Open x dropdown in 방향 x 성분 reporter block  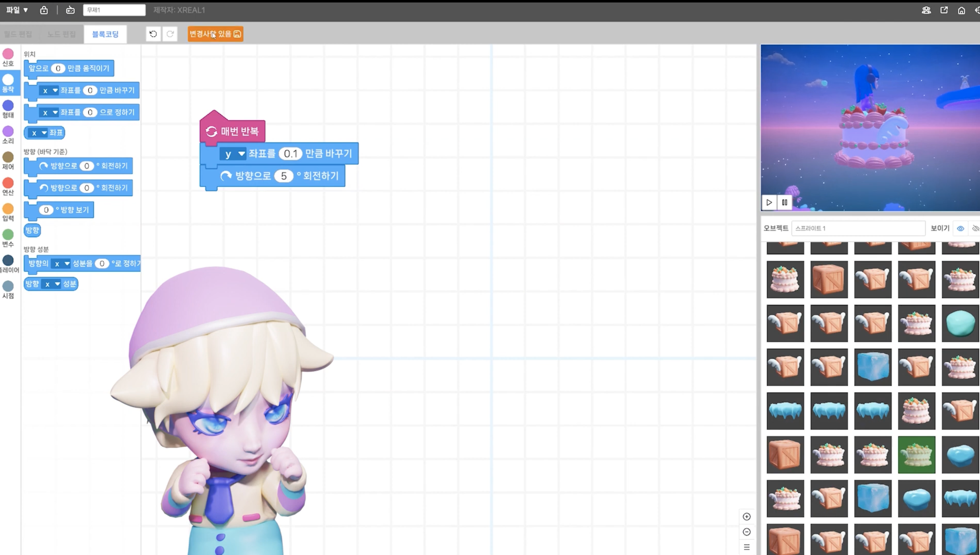click(51, 284)
